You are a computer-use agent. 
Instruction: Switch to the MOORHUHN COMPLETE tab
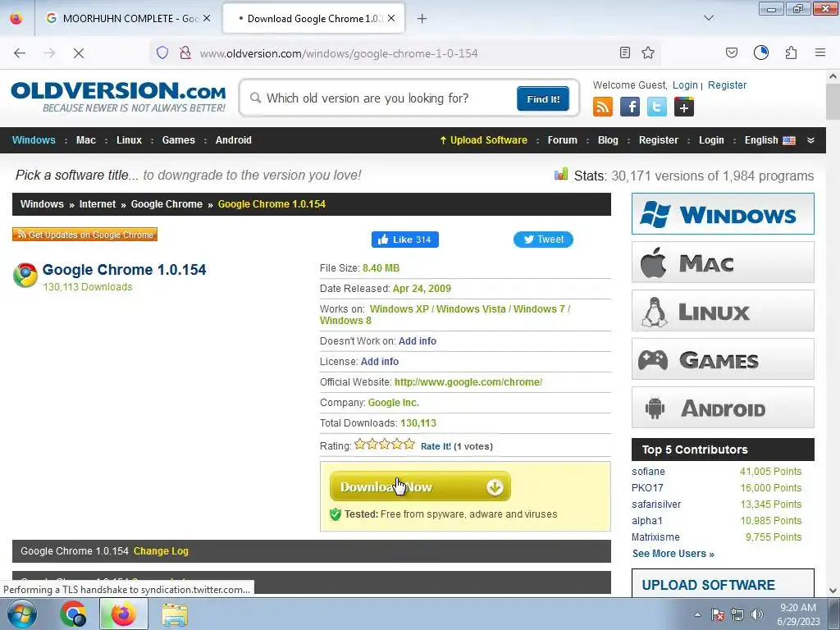(x=127, y=18)
